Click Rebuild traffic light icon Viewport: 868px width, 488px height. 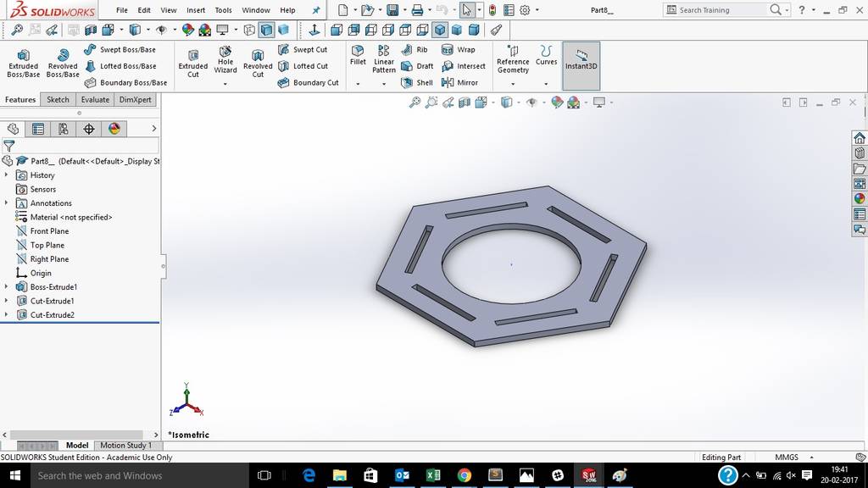click(492, 10)
